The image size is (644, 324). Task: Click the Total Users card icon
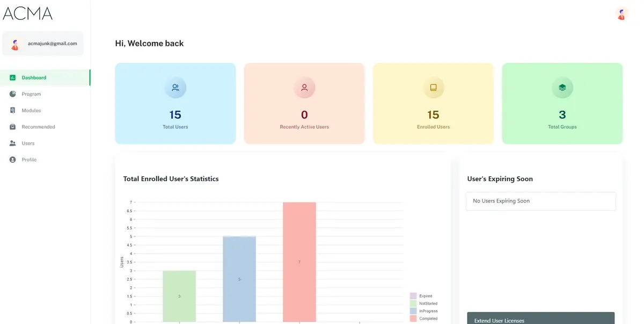point(175,88)
